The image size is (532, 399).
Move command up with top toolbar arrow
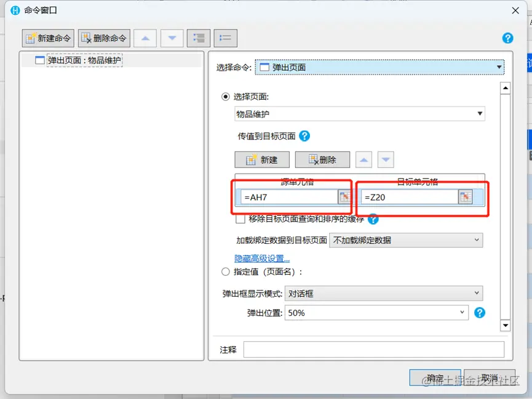[145, 38]
